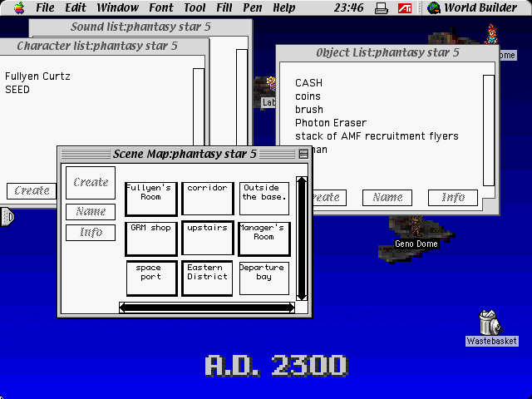Select brush in Object List
Image resolution: width=532 pixels, height=399 pixels.
coord(309,110)
